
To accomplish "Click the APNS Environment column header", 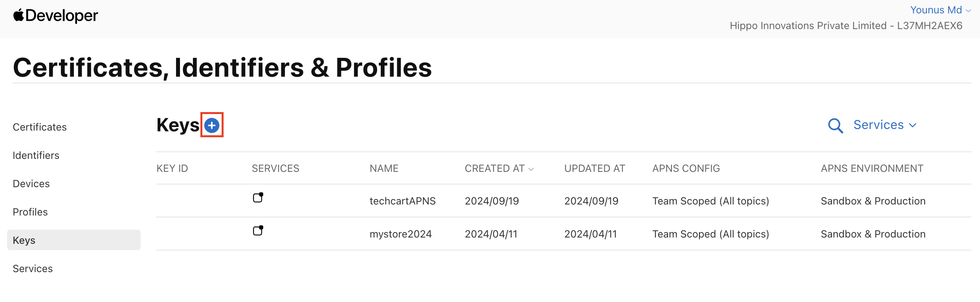I will (x=872, y=168).
